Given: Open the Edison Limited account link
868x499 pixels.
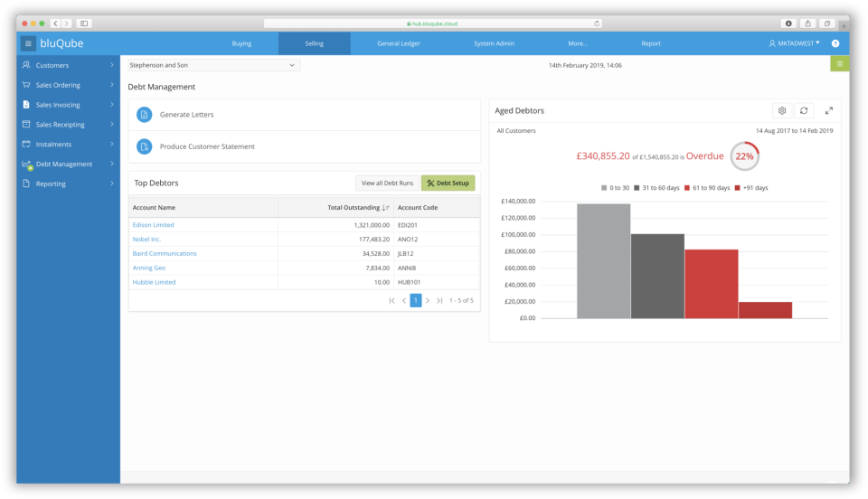Looking at the screenshot, I should 154,224.
